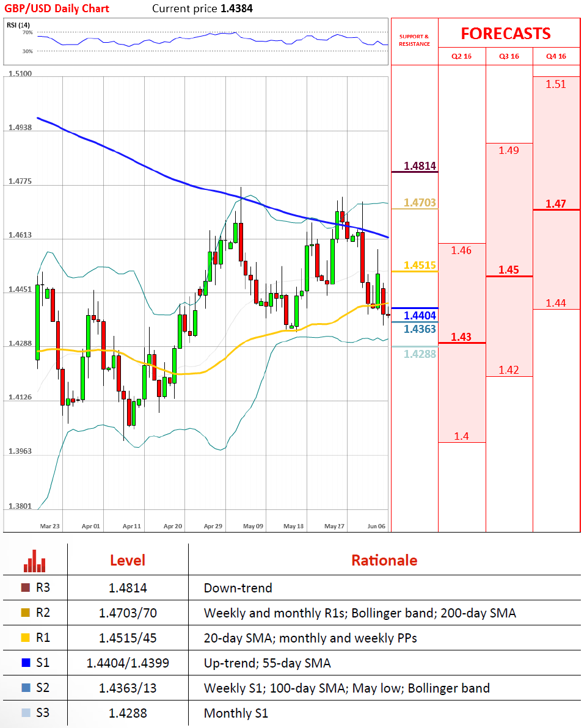Click the S1 blue color swatch
Viewport: 587px width, 728px height.
(x=26, y=663)
